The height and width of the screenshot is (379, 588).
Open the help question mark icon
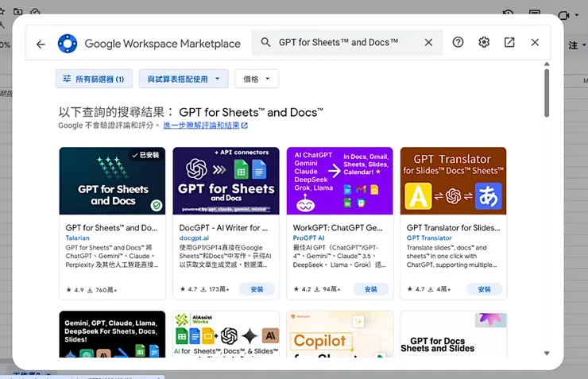(x=458, y=42)
